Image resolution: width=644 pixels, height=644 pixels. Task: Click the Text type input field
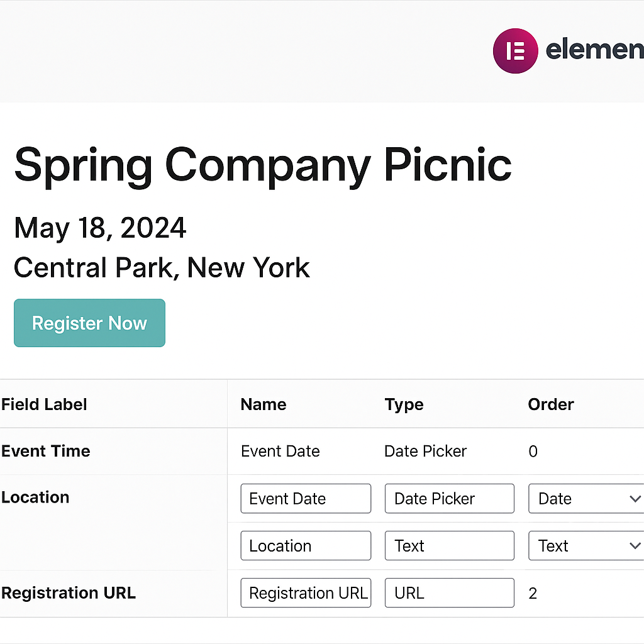pyautogui.click(x=449, y=546)
